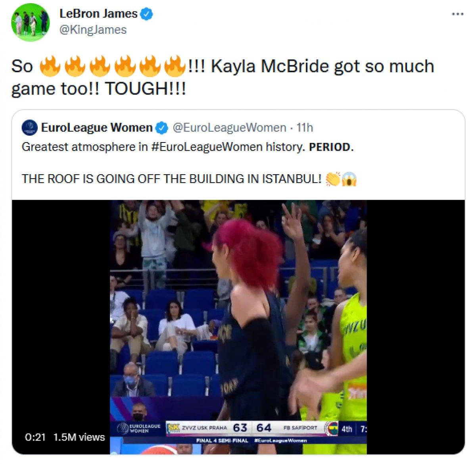Click LeBron James verified badge
Viewport: 476px width, 464px height.
click(x=147, y=14)
